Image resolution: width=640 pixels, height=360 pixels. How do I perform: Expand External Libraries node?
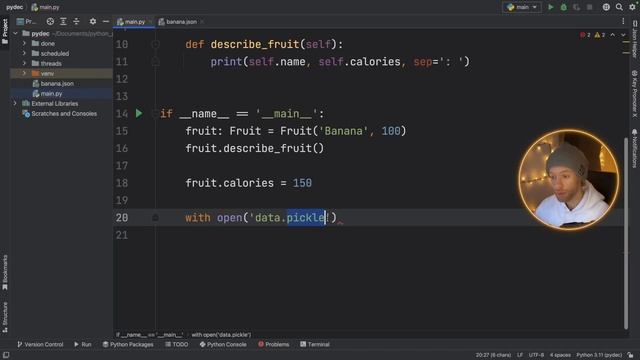pos(16,103)
